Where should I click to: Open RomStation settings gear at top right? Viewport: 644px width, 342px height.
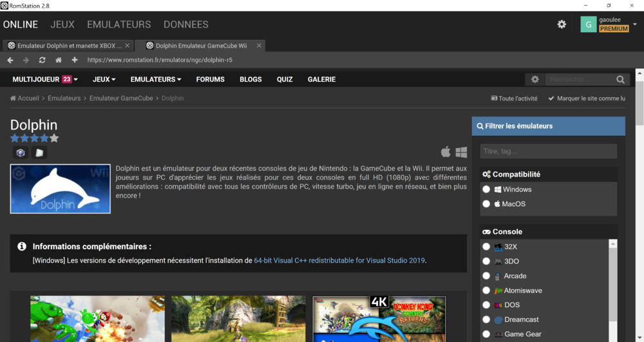(x=562, y=24)
